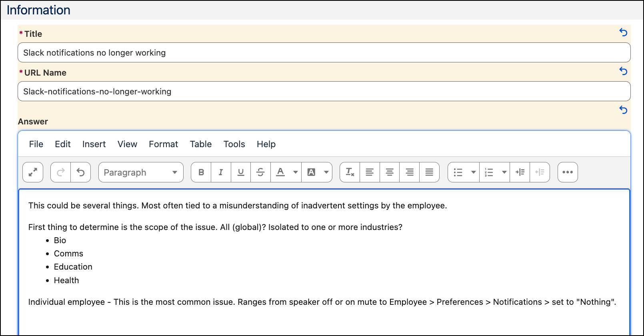Open the Paragraph format dropdown
This screenshot has width=644, height=336.
pyautogui.click(x=141, y=172)
